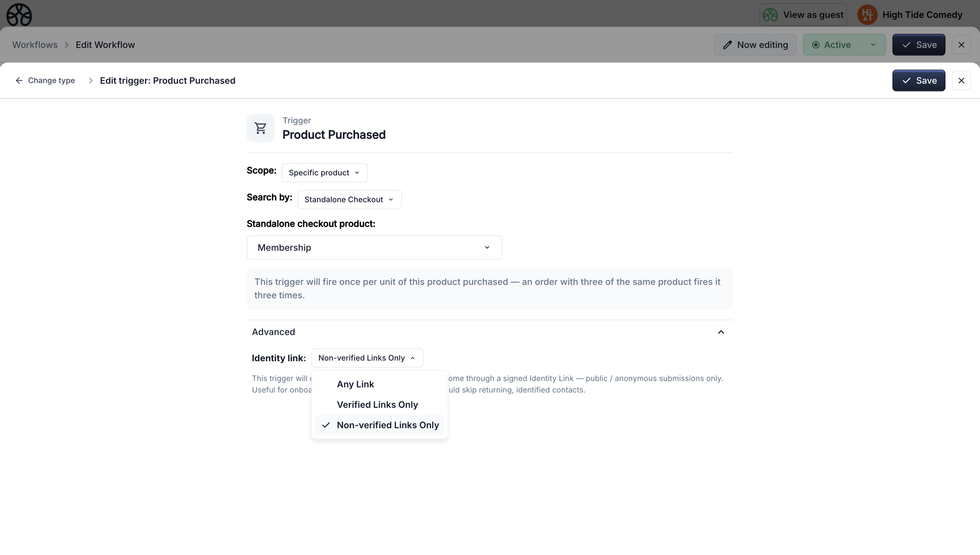
Task: Collapse the Advanced section
Action: click(720, 332)
